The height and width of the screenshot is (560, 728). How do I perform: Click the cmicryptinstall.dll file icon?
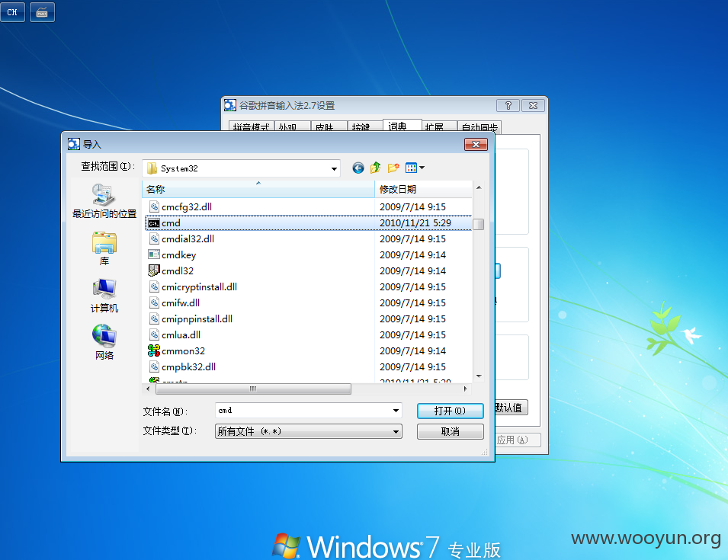[x=154, y=286]
